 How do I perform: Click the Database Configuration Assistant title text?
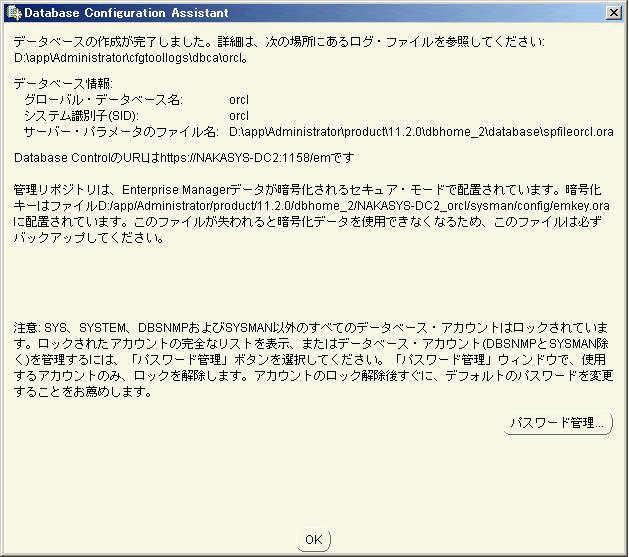125,12
